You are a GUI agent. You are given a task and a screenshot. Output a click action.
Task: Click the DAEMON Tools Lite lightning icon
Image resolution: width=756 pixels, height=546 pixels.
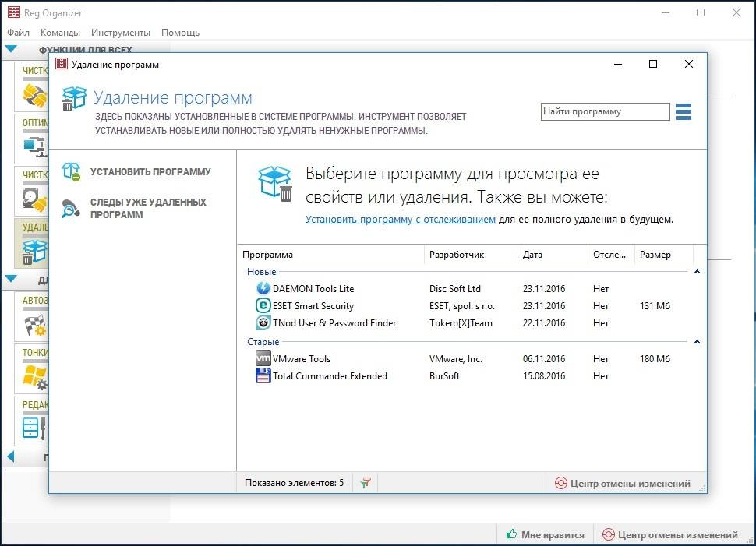click(x=263, y=288)
